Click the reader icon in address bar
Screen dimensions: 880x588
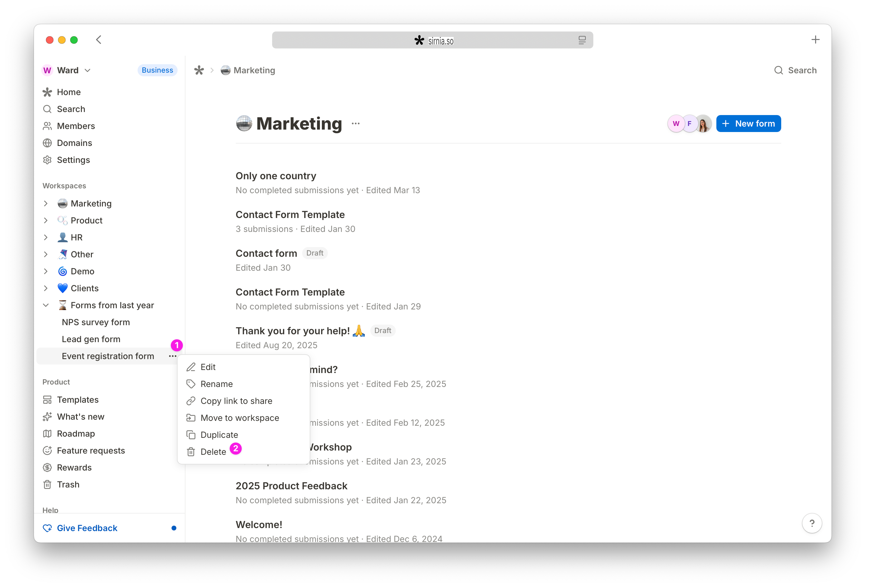[582, 40]
